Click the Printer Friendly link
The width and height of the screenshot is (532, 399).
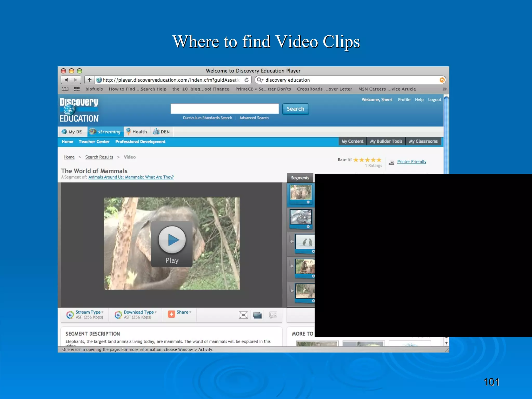click(412, 162)
